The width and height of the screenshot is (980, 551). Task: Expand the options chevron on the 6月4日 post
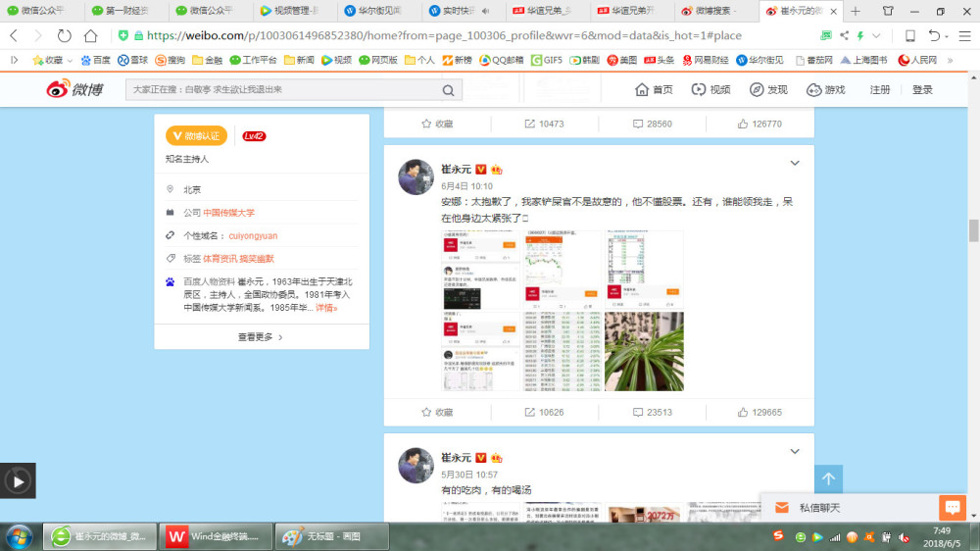tap(795, 163)
